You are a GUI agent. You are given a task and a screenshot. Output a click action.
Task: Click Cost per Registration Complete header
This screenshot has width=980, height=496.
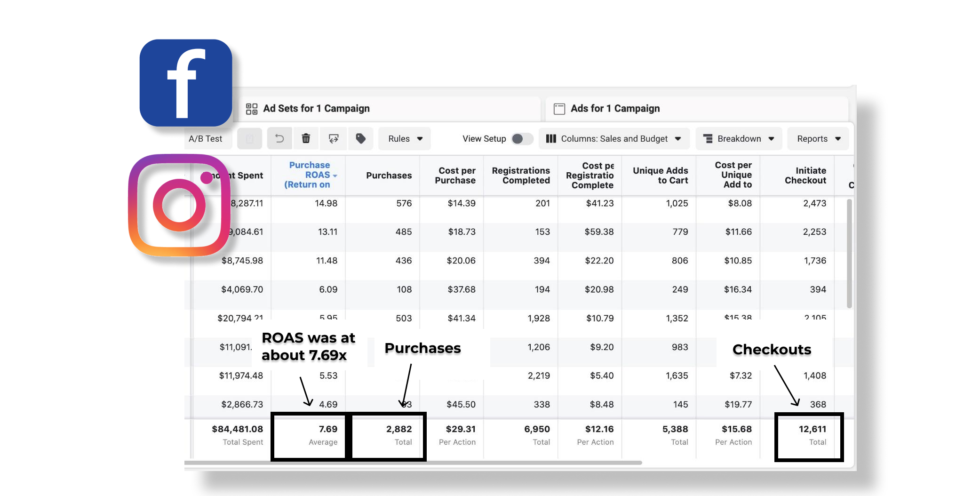590,175
